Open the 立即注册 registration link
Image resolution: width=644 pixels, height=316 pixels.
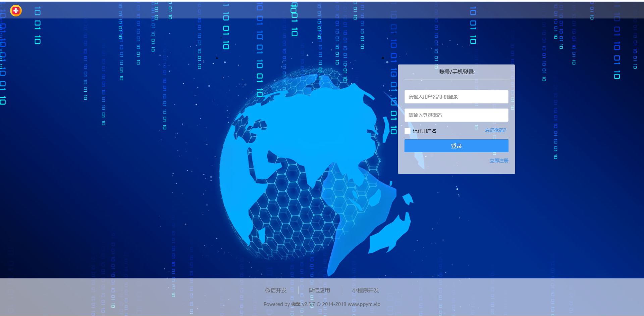click(x=499, y=161)
